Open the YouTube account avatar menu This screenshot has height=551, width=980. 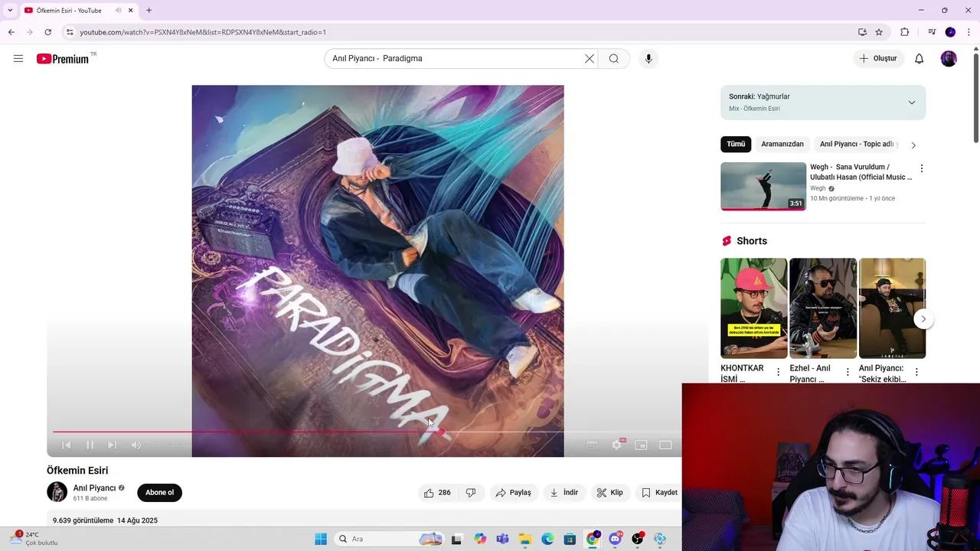[x=949, y=59]
